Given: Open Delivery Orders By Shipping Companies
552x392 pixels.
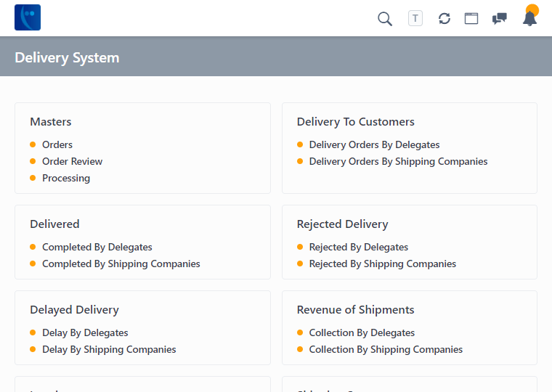Looking at the screenshot, I should click(398, 161).
